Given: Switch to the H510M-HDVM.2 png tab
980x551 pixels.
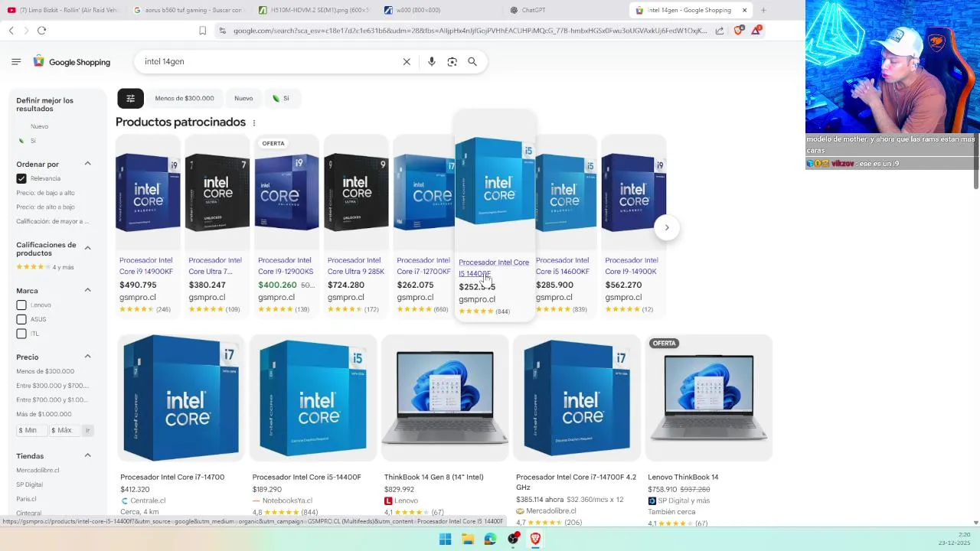Looking at the screenshot, I should (x=314, y=10).
